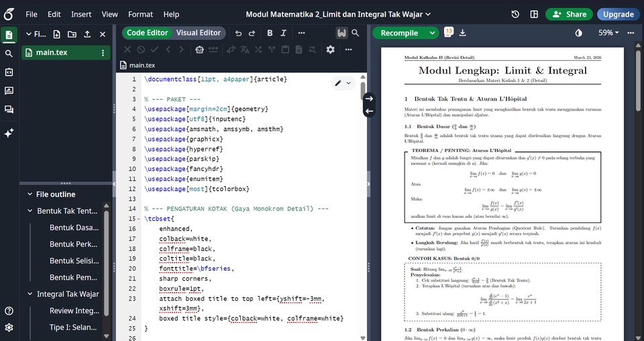Viewport: 644px width, 341px height.
Task: Click the history icon in the top bar
Action: pos(515,14)
